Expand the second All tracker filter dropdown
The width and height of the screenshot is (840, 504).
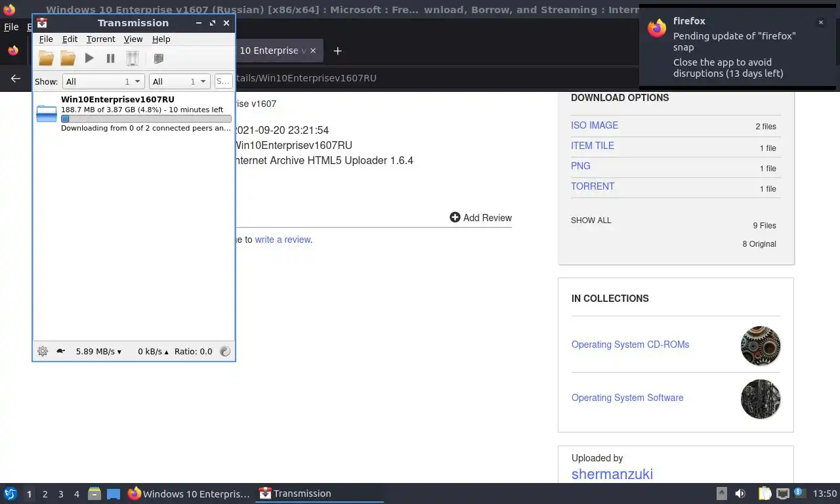pyautogui.click(x=179, y=81)
